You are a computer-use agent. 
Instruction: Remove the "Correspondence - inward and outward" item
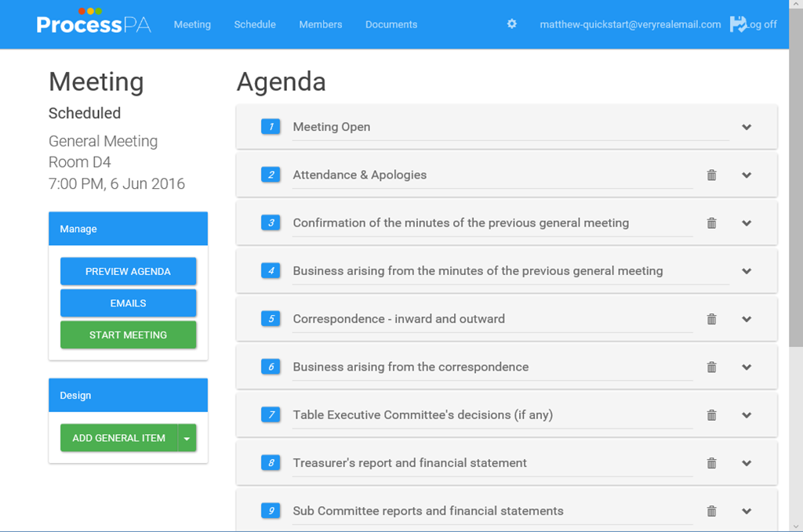[712, 319]
